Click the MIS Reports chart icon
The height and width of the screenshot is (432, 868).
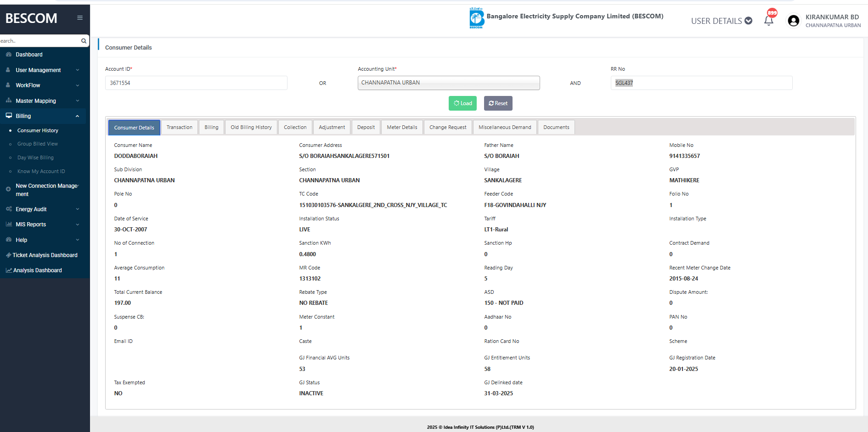8,224
